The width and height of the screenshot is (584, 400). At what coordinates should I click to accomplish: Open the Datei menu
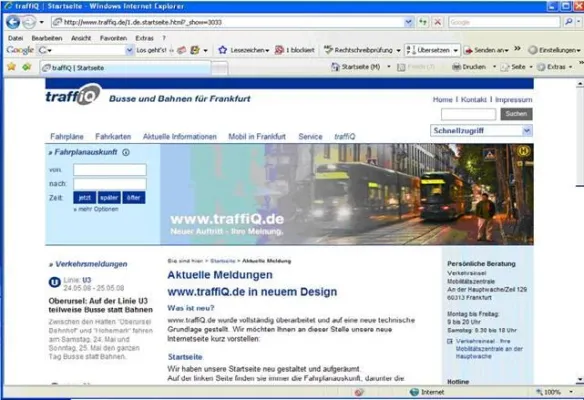15,38
